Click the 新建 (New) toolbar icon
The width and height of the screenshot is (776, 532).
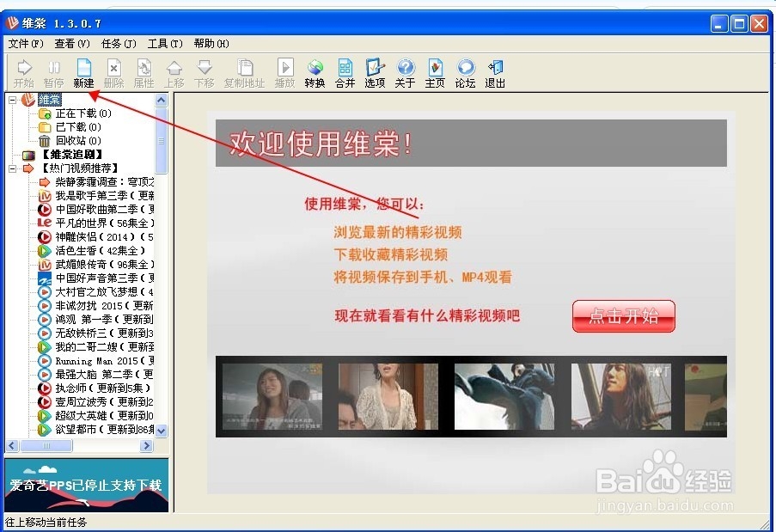[83, 73]
